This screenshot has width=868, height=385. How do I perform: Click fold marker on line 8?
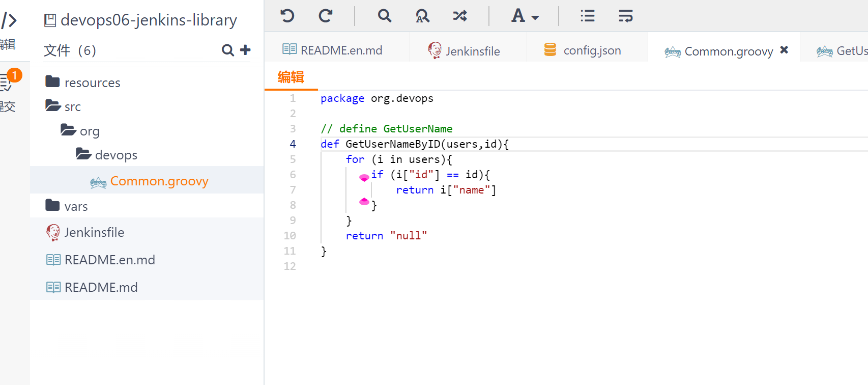click(364, 202)
